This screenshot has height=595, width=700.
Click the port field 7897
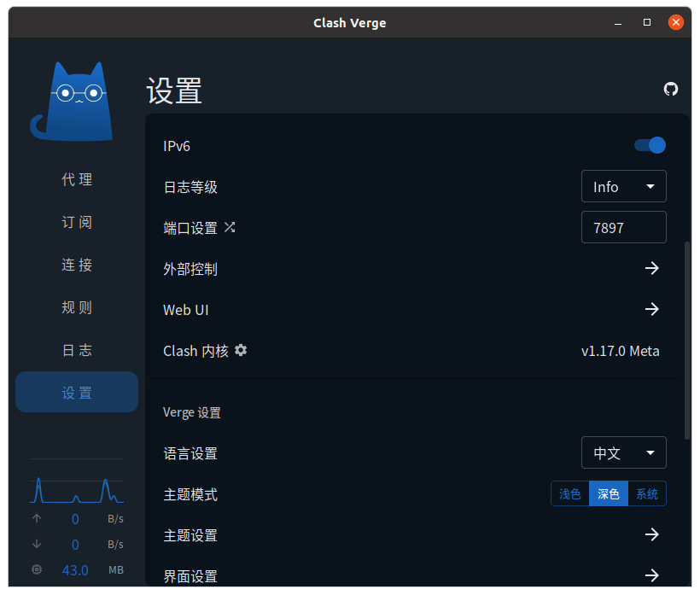(x=624, y=227)
